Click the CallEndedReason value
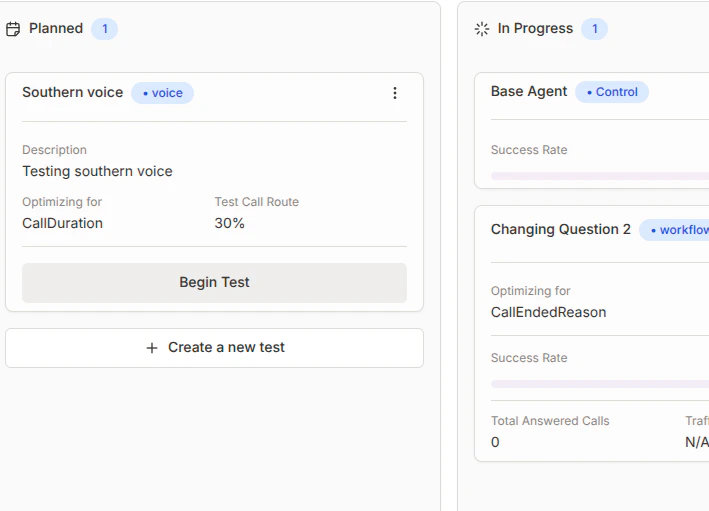This screenshot has height=511, width=709. (x=548, y=312)
